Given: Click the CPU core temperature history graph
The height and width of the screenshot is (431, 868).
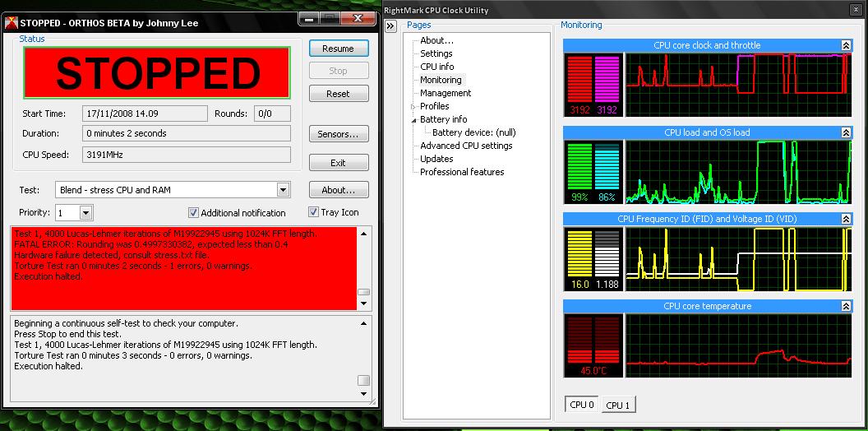Looking at the screenshot, I should click(738, 345).
